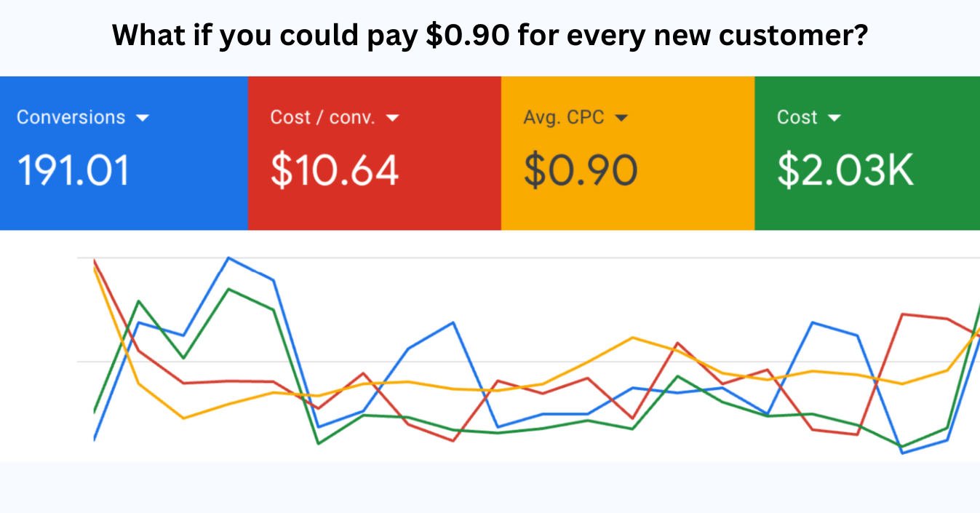This screenshot has width=980, height=513.
Task: Click the headline about paying $0.90 per customer
Action: (x=490, y=35)
